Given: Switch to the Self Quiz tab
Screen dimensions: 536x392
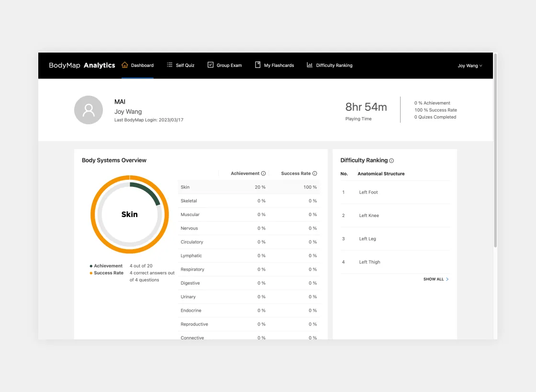Looking at the screenshot, I should [x=180, y=65].
